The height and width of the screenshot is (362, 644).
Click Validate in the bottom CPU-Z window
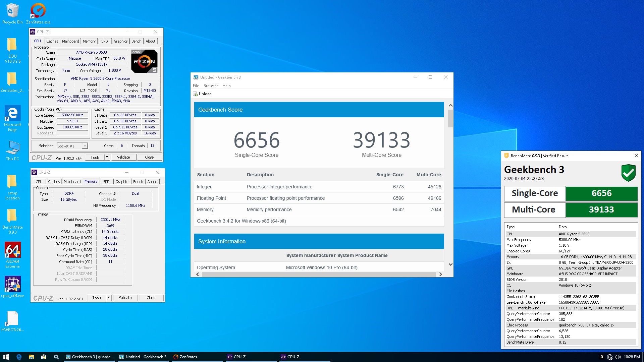click(x=125, y=298)
